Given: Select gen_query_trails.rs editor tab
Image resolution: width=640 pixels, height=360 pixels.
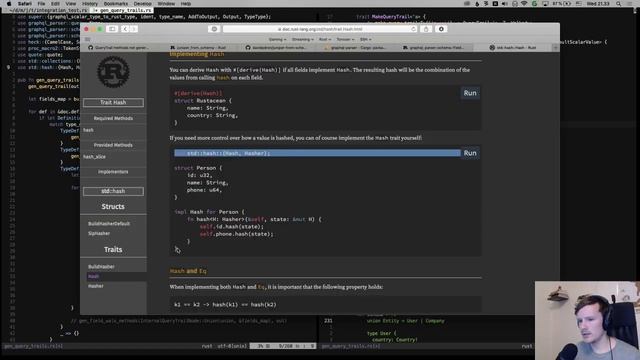Looking at the screenshot, I should point(123,10).
